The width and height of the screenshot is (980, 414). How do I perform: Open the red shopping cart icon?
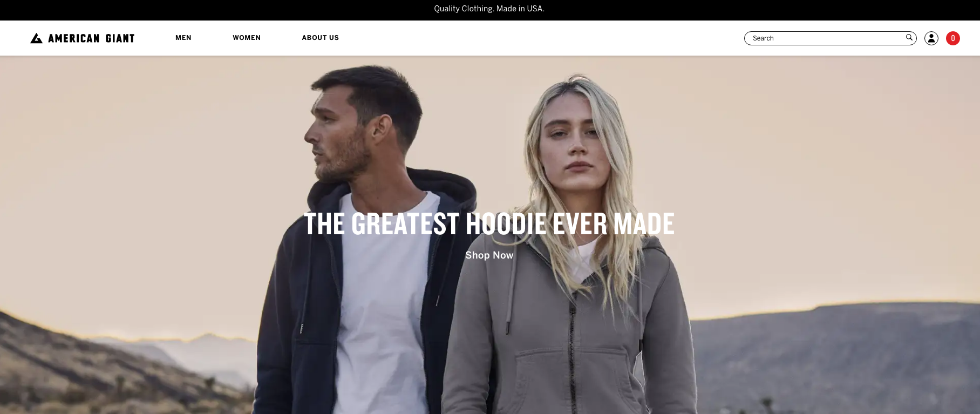pos(952,38)
